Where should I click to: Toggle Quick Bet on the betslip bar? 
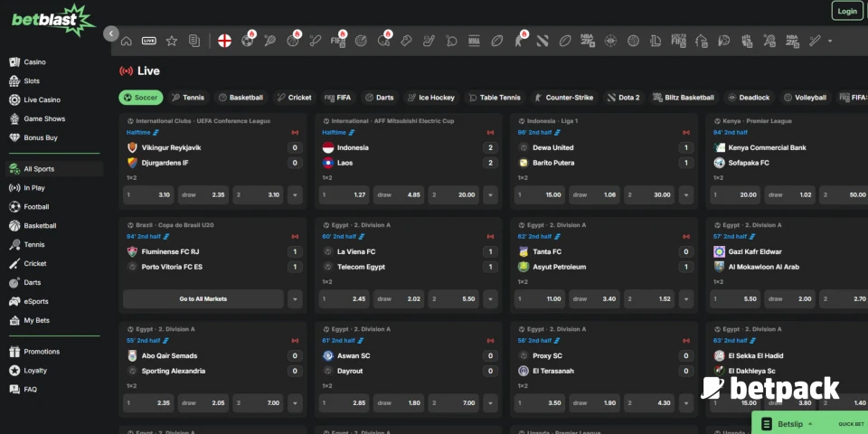pos(852,424)
